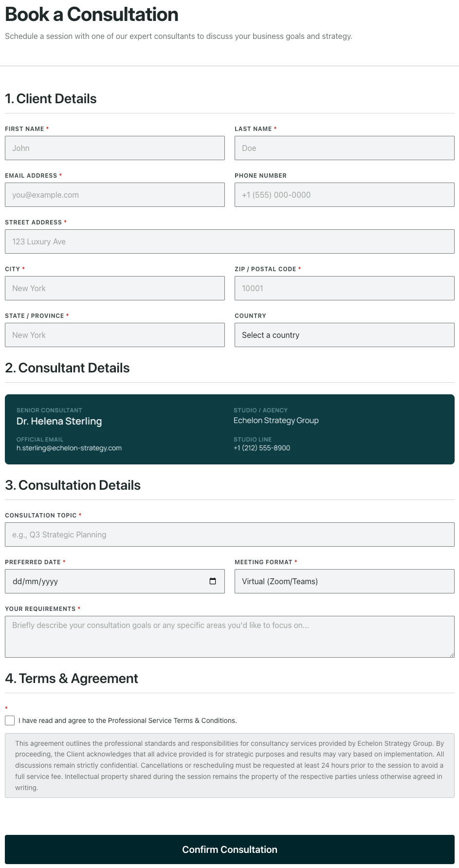459x868 pixels.
Task: Click inside the Your Requirements textarea
Action: 230,637
